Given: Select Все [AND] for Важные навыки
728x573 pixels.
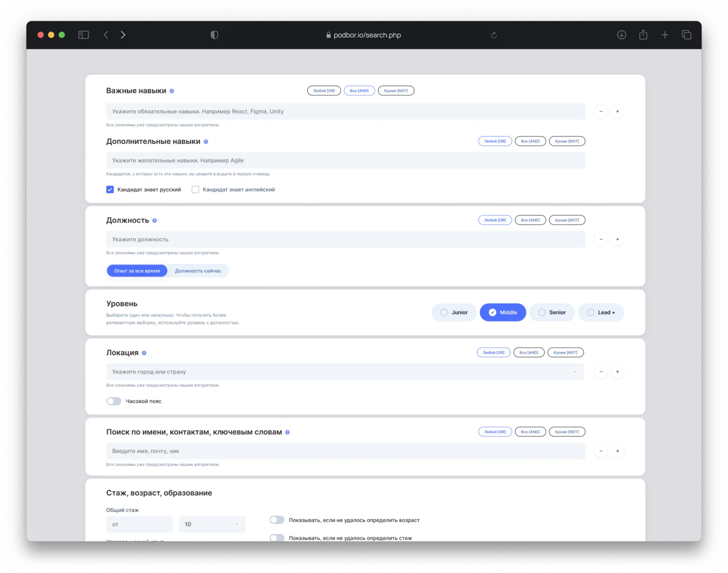Looking at the screenshot, I should (359, 91).
